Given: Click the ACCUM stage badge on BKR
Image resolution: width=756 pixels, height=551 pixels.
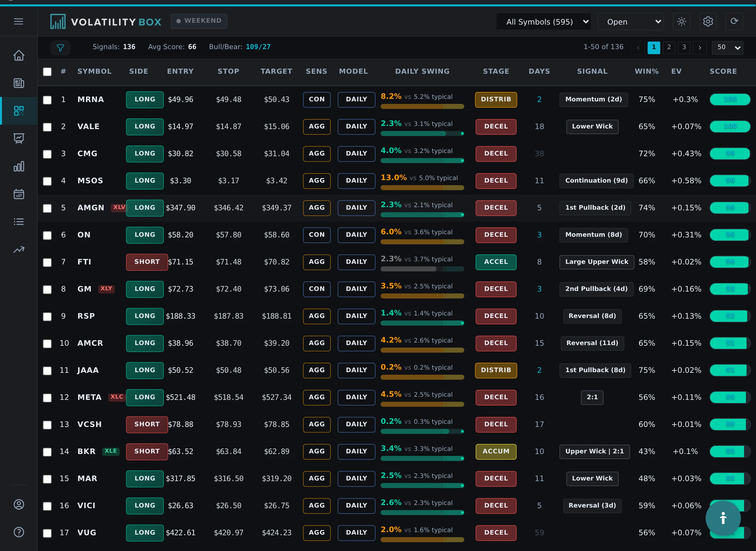Looking at the screenshot, I should click(x=496, y=451).
